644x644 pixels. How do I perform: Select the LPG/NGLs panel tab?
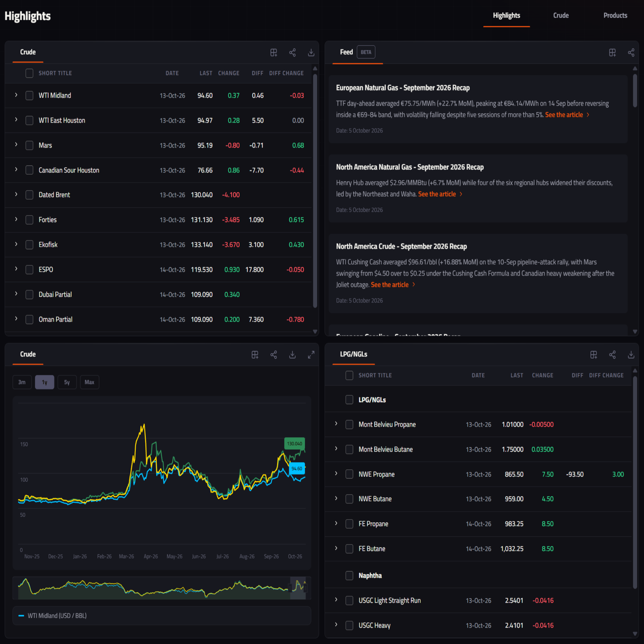pyautogui.click(x=354, y=354)
